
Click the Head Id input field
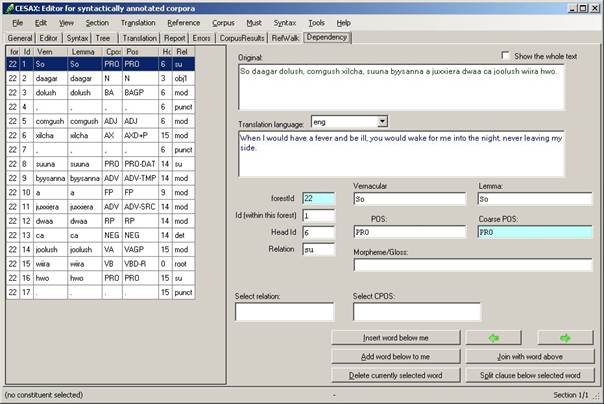(319, 232)
